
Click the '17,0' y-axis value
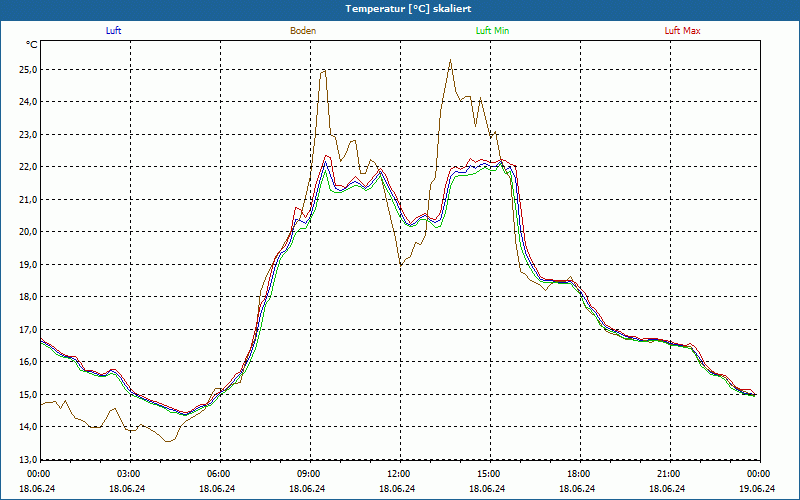(28, 329)
